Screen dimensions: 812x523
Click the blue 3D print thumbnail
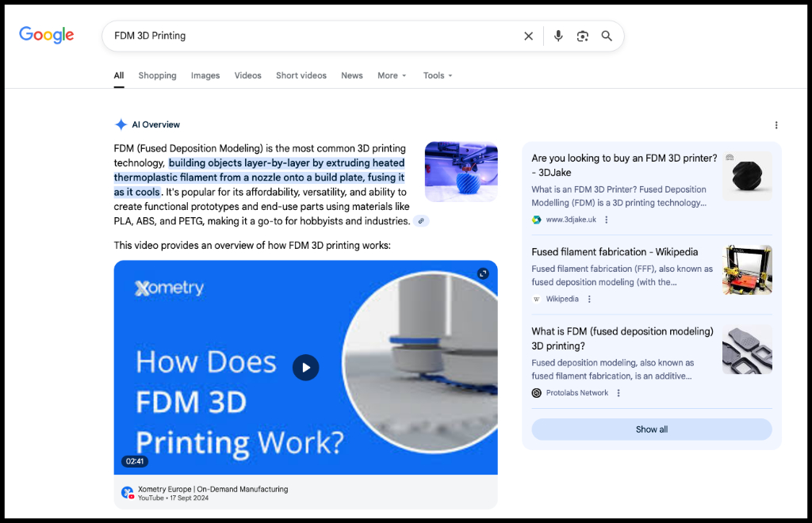pos(461,172)
